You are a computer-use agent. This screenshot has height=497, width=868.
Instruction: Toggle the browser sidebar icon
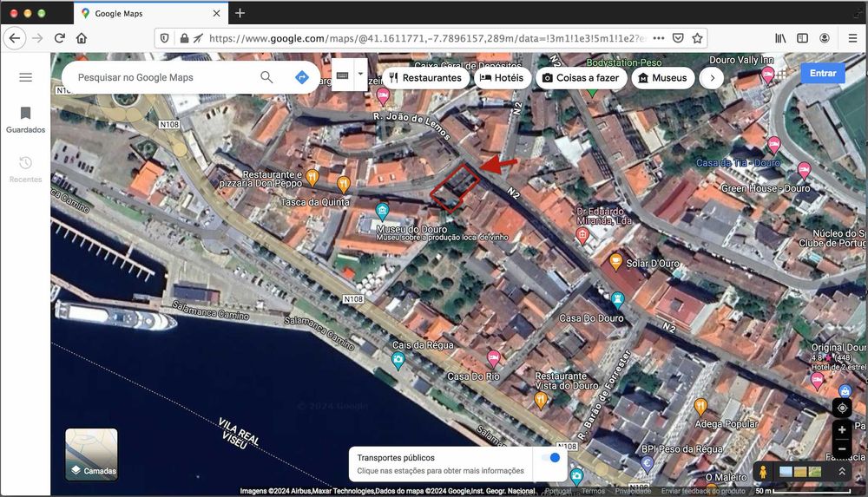click(x=802, y=38)
